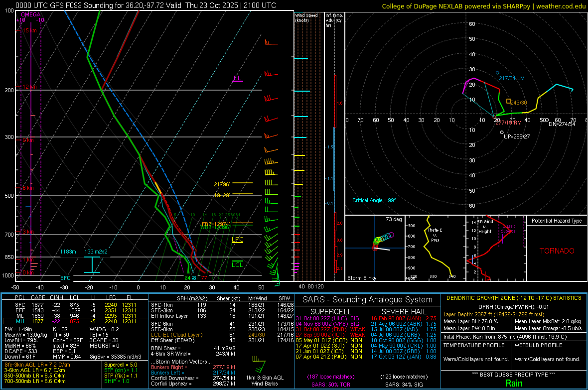Click the 133 m2s2 helicity label

pyautogui.click(x=96, y=252)
